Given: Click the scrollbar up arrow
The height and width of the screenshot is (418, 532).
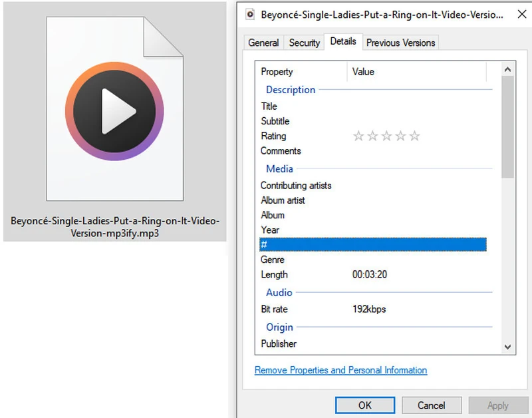Looking at the screenshot, I should [x=507, y=70].
